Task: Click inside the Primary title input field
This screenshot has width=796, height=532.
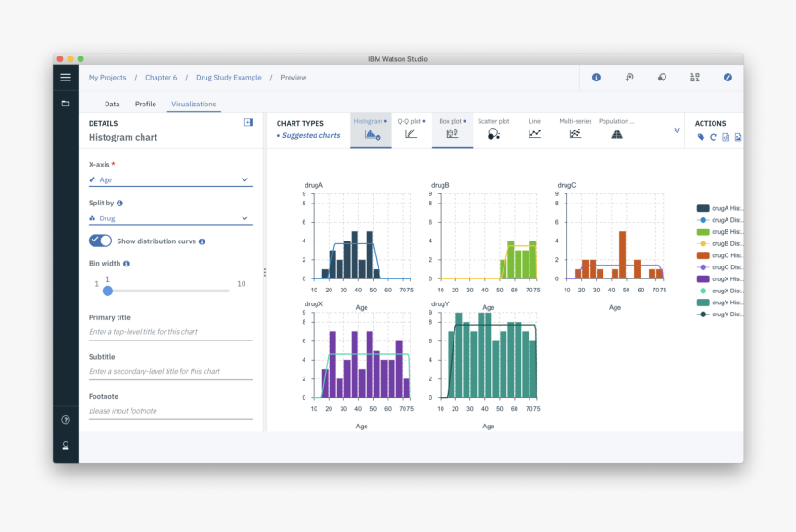Action: click(170, 332)
